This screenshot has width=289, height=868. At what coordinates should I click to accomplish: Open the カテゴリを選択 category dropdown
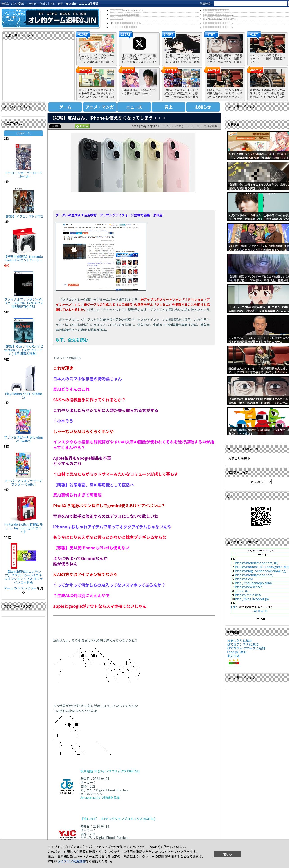coord(258,458)
